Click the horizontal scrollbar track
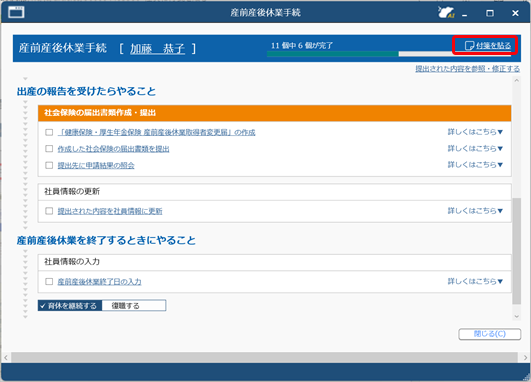This screenshot has width=531, height=382. 264,357
